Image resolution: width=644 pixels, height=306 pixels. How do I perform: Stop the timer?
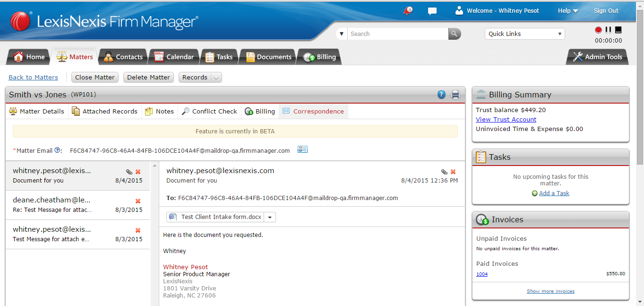(618, 30)
